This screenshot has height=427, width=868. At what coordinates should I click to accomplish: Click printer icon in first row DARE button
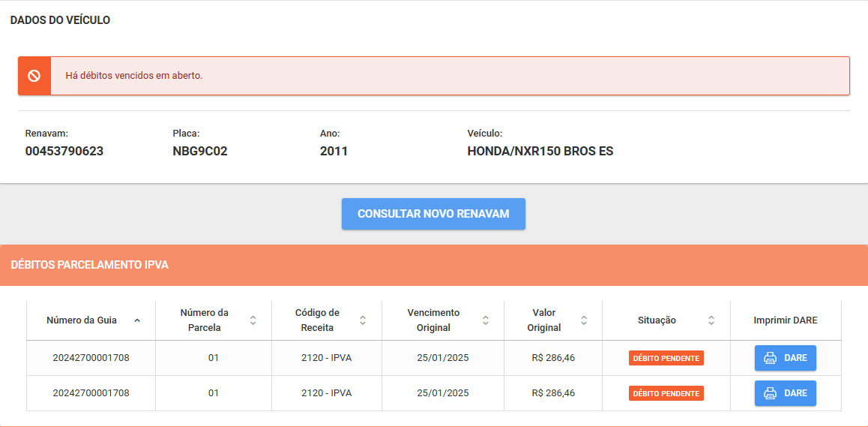click(770, 358)
